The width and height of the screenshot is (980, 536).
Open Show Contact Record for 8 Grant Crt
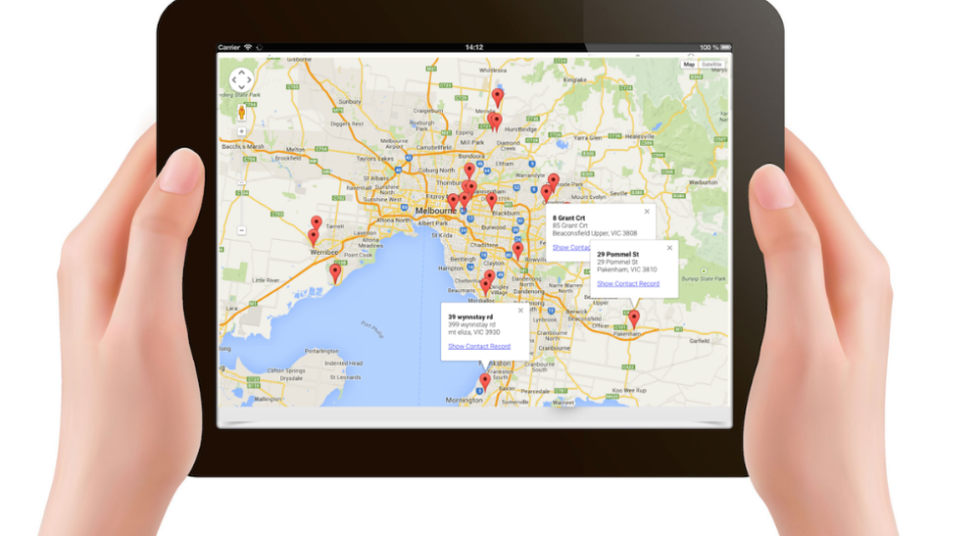tap(571, 247)
